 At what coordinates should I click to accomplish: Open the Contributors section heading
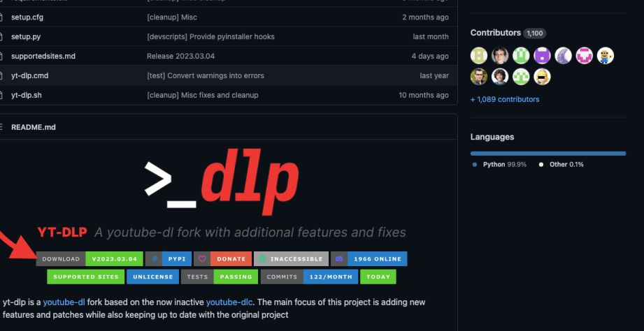click(x=495, y=33)
